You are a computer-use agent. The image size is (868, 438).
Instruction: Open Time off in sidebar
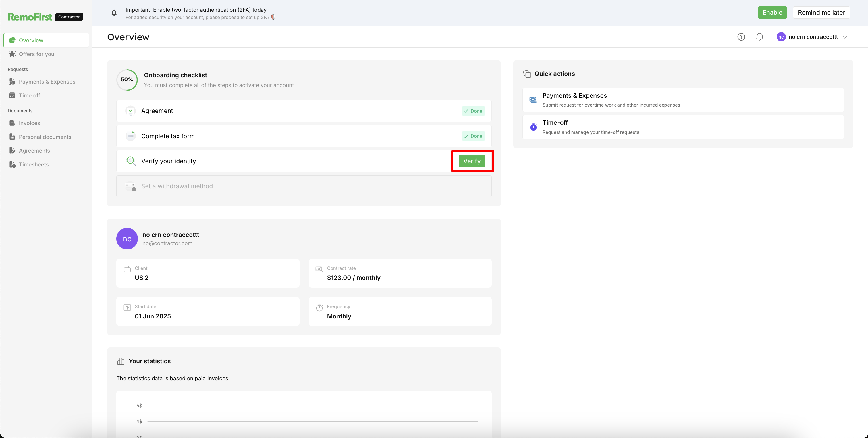pos(46,95)
